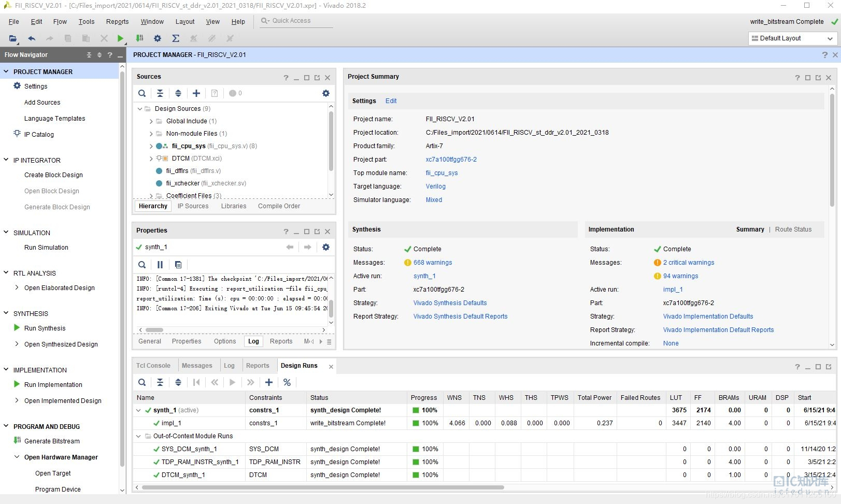
Task: Switch to Messages tab
Action: [x=197, y=366]
